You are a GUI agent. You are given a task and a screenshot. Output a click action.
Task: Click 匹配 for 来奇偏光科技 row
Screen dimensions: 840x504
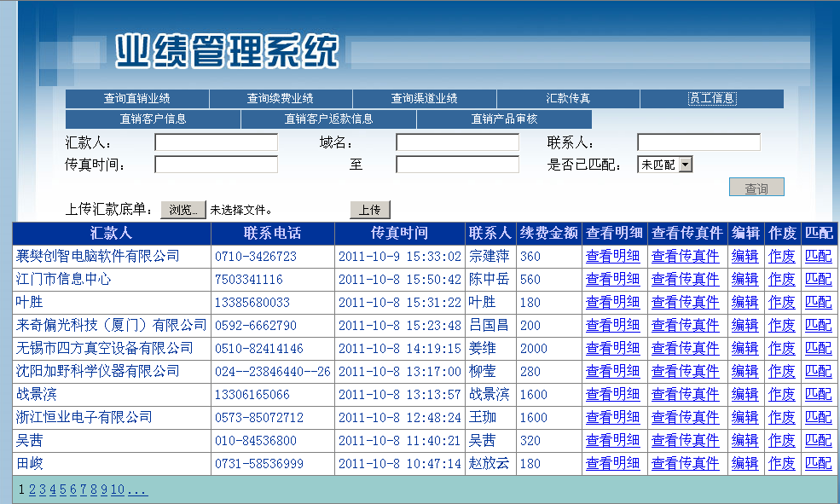(819, 326)
